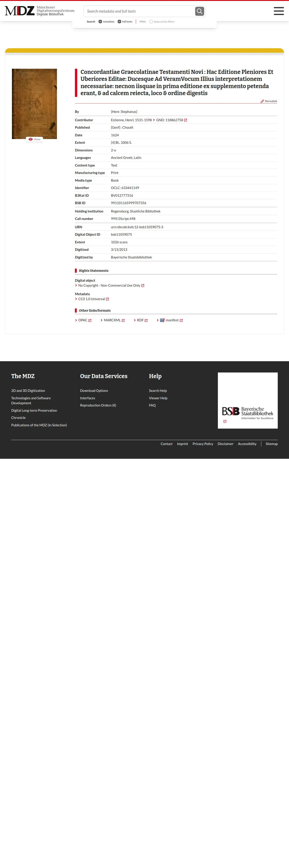Open the OPAC link
289x868 pixels.
(83, 320)
